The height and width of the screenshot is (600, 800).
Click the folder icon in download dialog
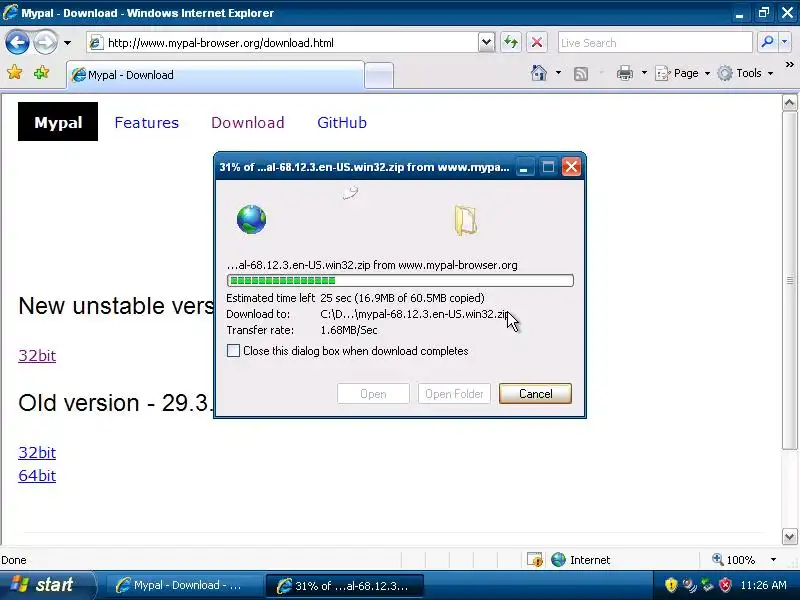point(466,220)
